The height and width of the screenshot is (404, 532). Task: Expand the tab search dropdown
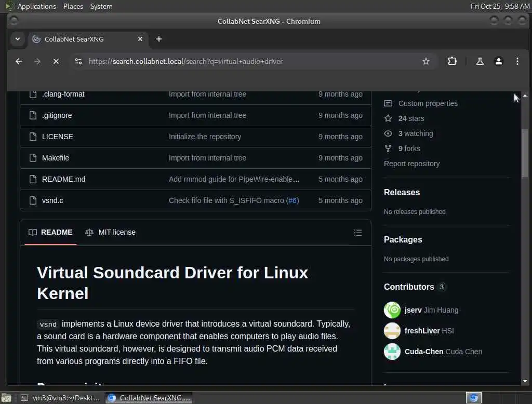[18, 39]
